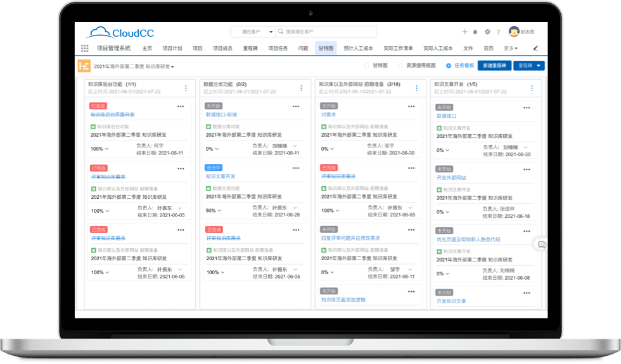Click the plus icon to create new
Viewport: 621px width, 364px height.
[x=464, y=32]
